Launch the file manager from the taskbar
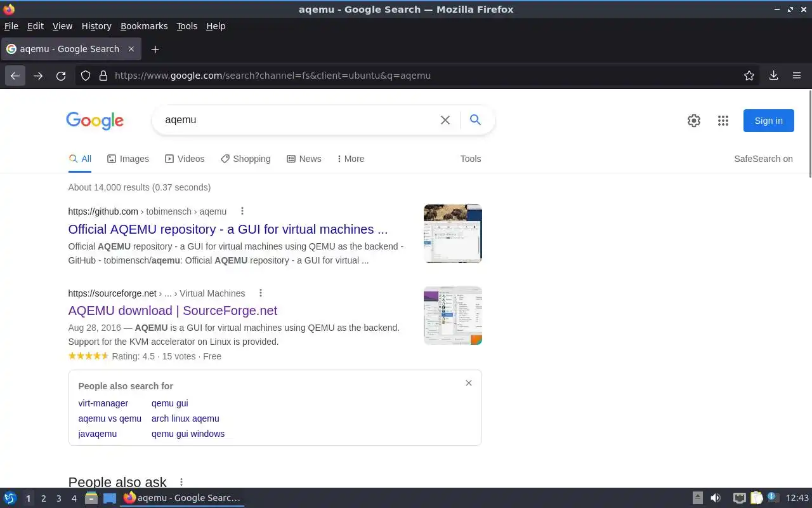 pos(91,498)
